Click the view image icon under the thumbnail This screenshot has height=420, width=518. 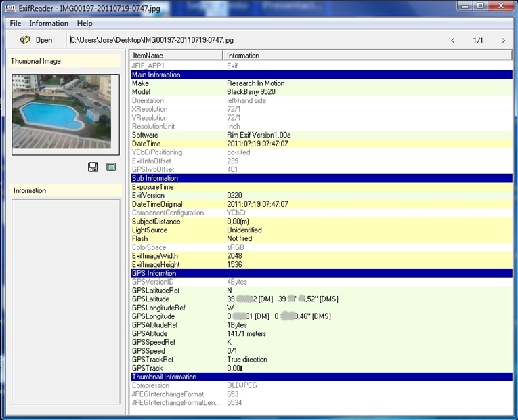pyautogui.click(x=111, y=167)
